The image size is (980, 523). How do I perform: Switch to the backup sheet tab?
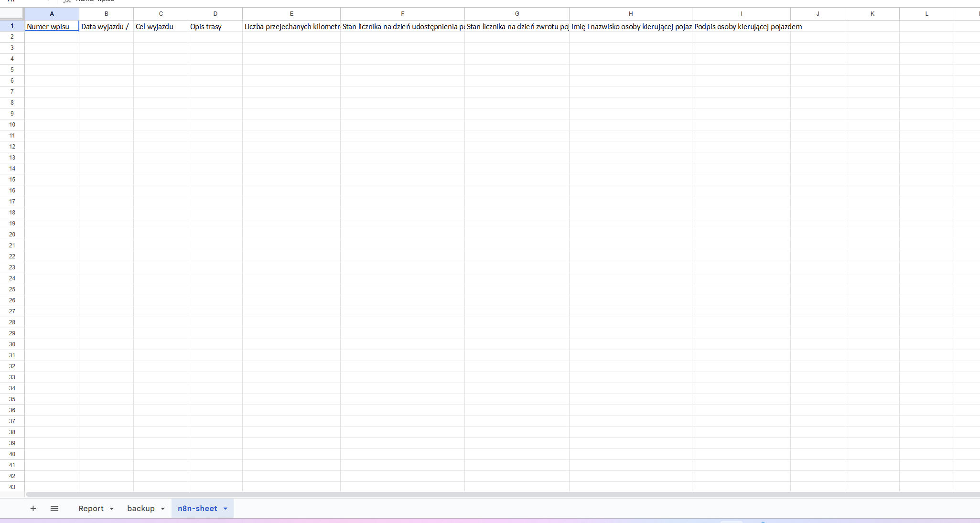(x=140, y=508)
